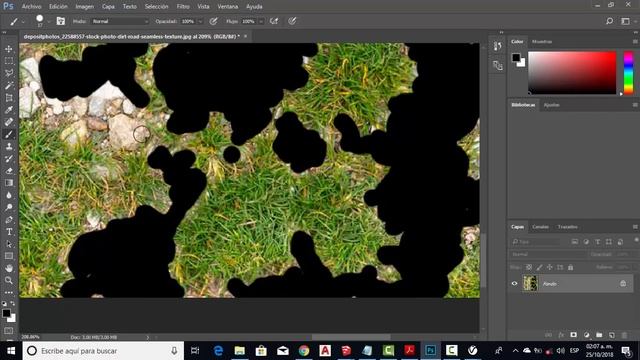Select the Clone Stamp tool
Image resolution: width=640 pixels, height=360 pixels.
(9, 147)
